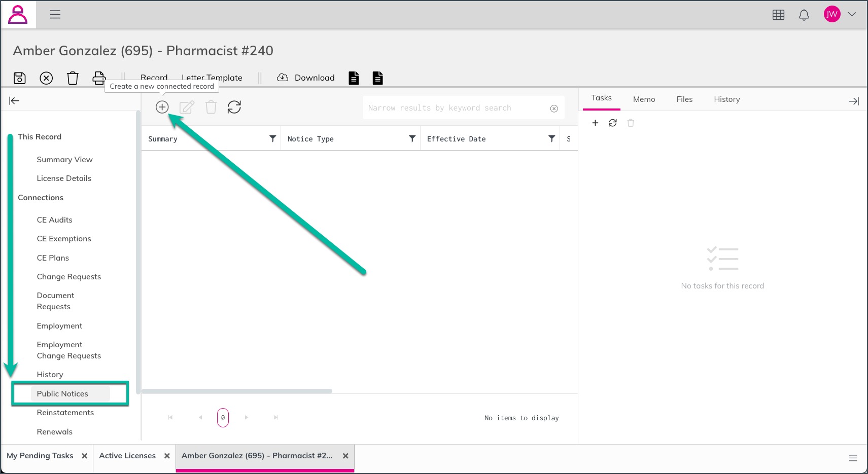868x474 pixels.
Task: Close the Amber Gonzalez record tab
Action: (345, 456)
